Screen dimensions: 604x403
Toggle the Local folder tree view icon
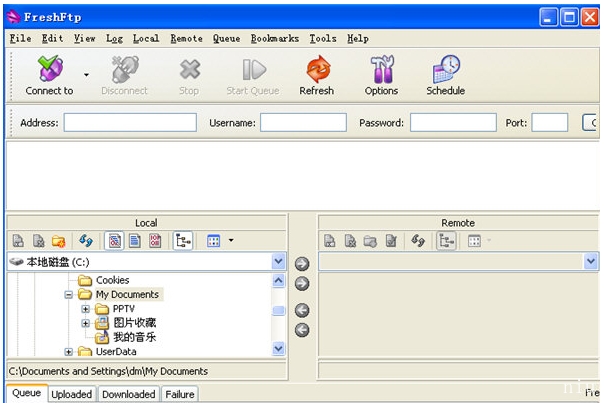coord(183,241)
